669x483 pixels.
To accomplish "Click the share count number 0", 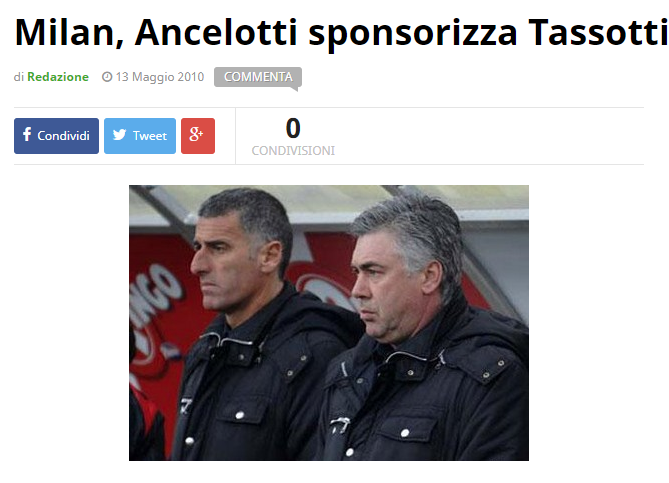I will [x=293, y=128].
